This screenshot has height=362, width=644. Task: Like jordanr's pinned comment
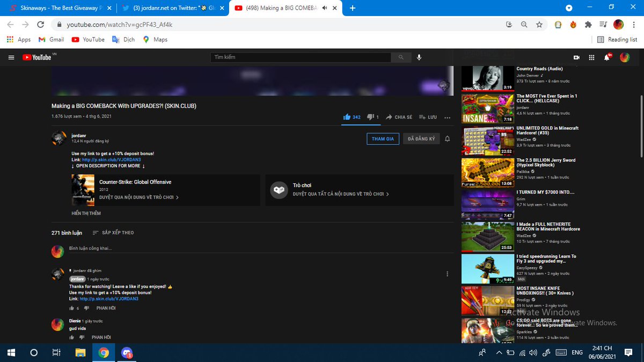71,308
